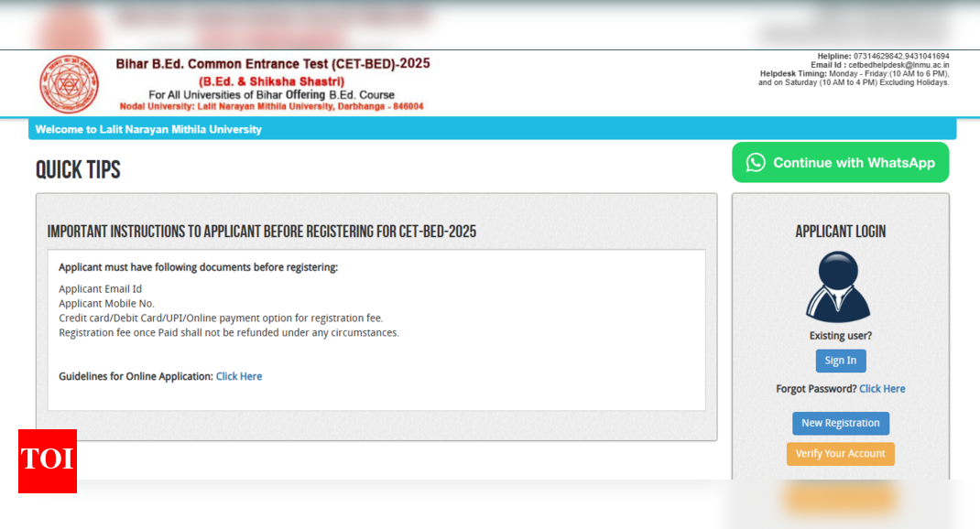Open Forgot Password Click Here link

(882, 388)
